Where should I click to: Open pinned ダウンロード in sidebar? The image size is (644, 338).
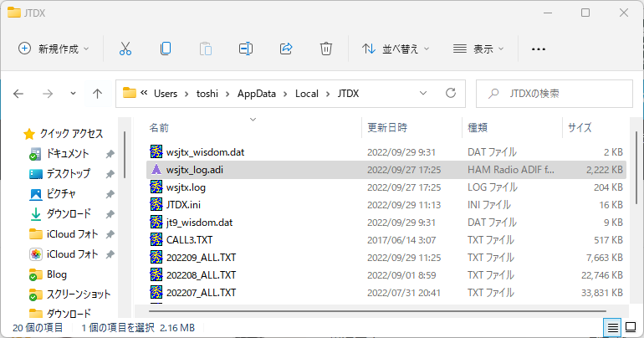coord(69,214)
